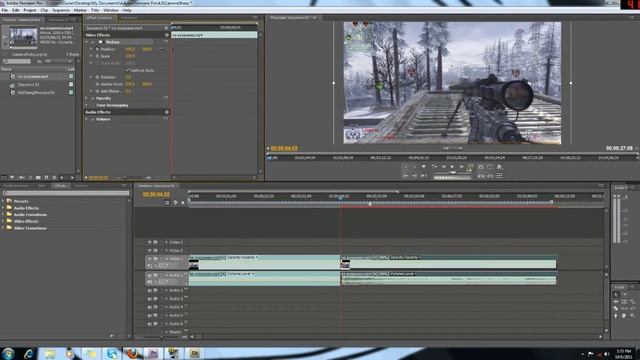The height and width of the screenshot is (360, 640).
Task: Click the Loop button in Program monitor
Action: [x=481, y=167]
